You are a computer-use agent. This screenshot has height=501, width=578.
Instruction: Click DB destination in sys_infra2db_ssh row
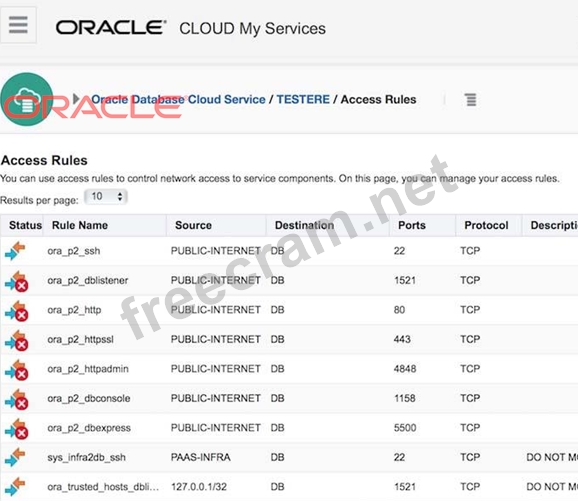[x=278, y=457]
